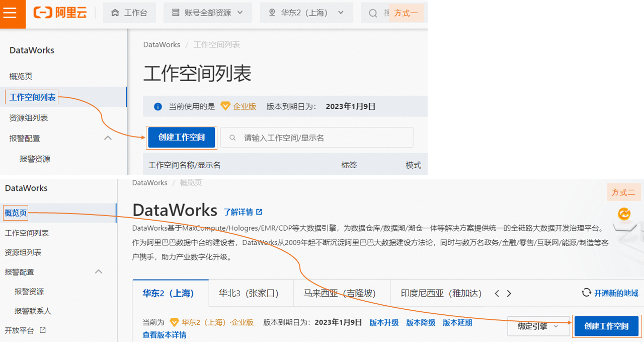Click the magnifier icon in workspace search
Screen dimensions: 644x342
(232, 138)
